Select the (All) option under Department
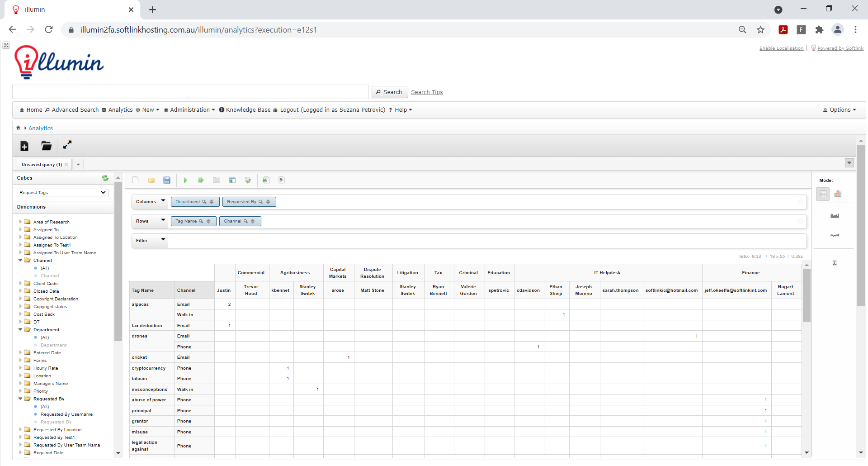 pos(44,337)
